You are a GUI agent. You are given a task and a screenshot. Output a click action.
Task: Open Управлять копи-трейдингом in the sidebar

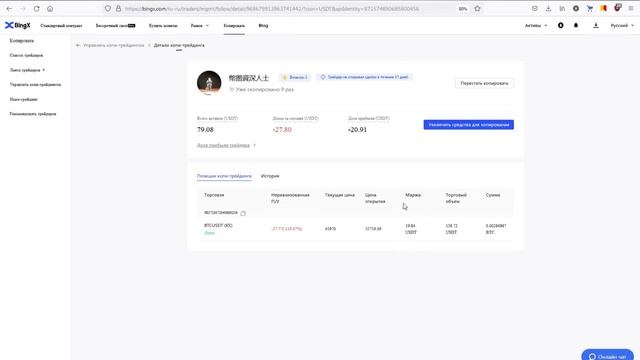[36, 84]
